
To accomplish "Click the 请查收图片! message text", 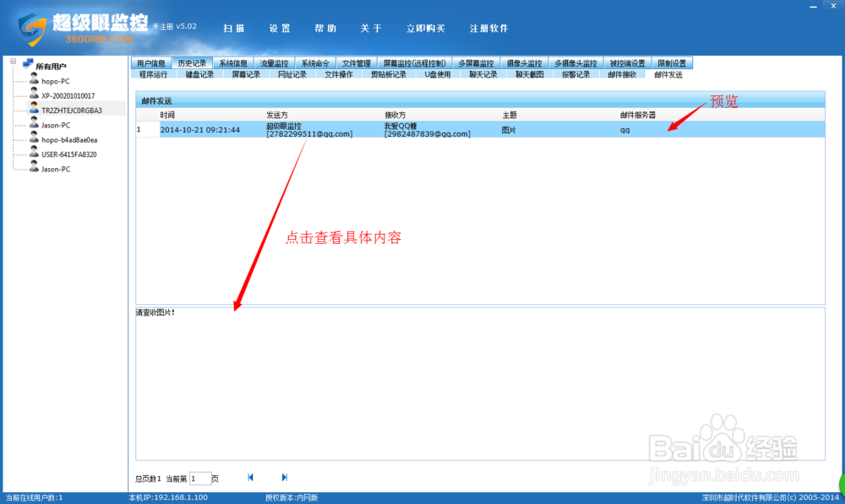I will click(x=155, y=313).
